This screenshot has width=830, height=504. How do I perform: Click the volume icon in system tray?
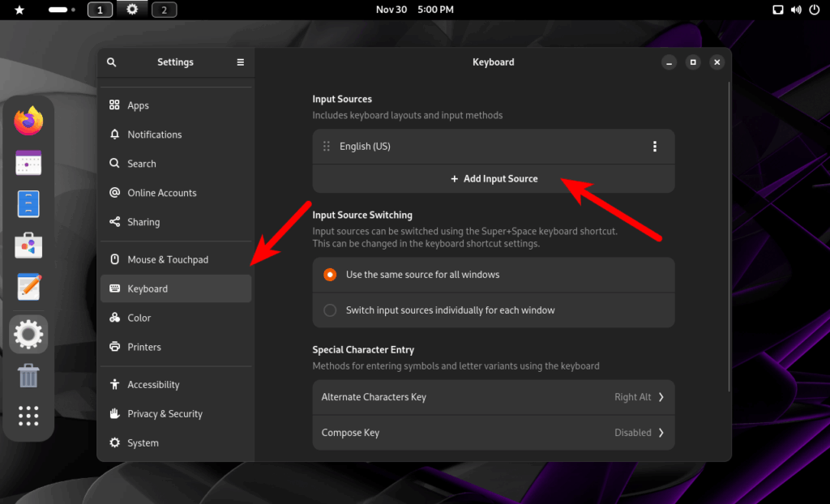pos(796,10)
